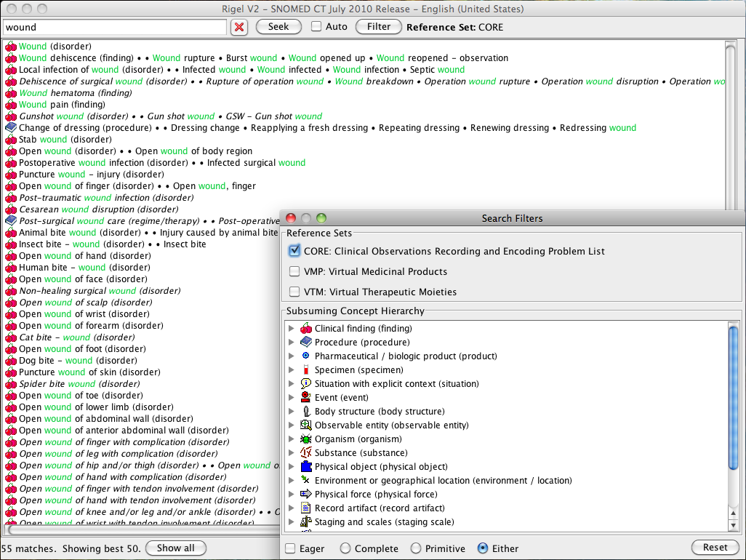The image size is (746, 560).
Task: Select the Either radio button
Action: coord(482,548)
